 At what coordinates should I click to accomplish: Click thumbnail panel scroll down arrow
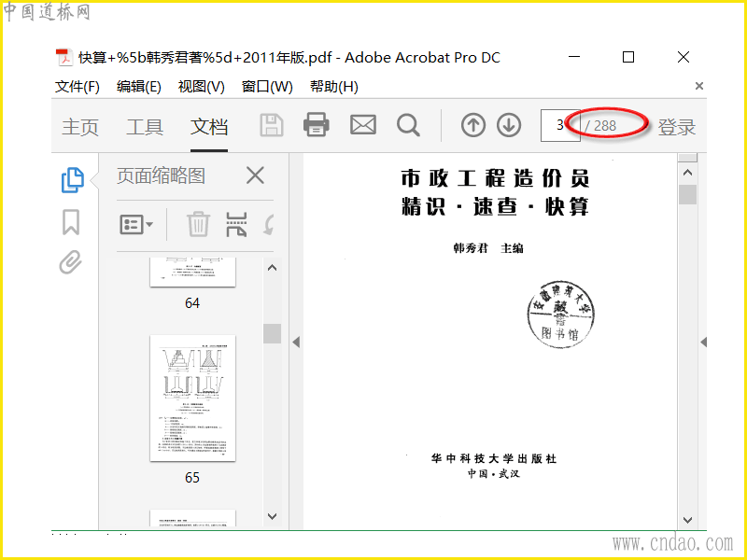tap(272, 516)
